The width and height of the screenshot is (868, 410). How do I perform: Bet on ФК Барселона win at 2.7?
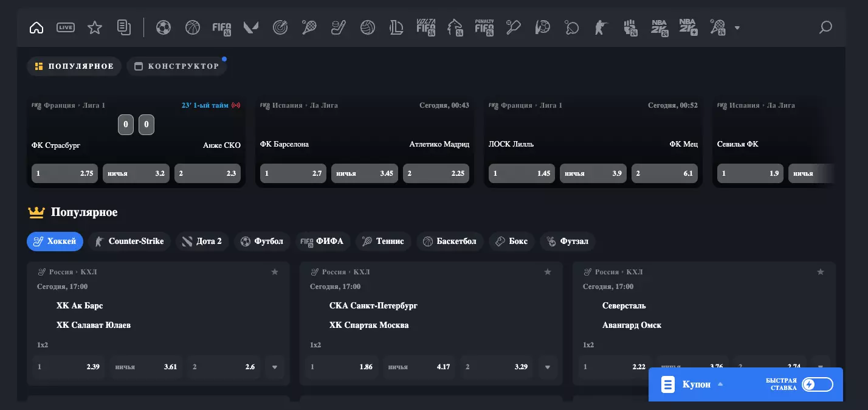(x=293, y=173)
